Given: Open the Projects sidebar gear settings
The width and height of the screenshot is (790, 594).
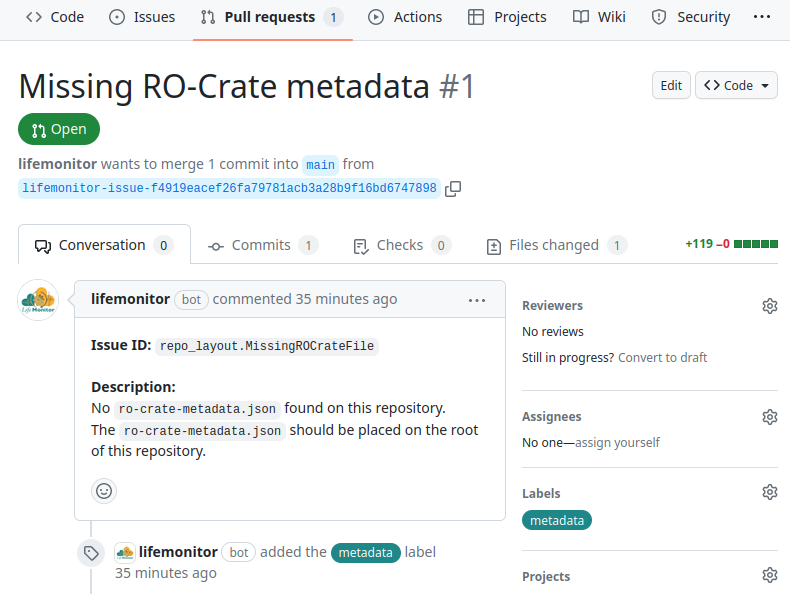Looking at the screenshot, I should (769, 575).
